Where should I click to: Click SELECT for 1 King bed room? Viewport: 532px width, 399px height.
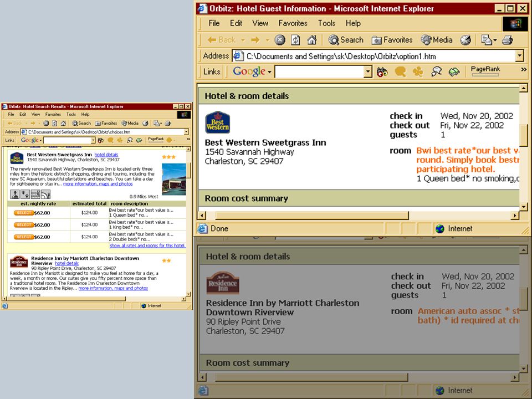pos(24,224)
